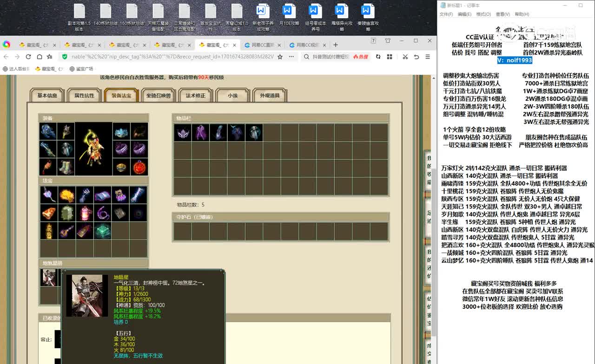The height and width of the screenshot is (364, 595).
Task: Open a new browser tab
Action: click(x=336, y=45)
